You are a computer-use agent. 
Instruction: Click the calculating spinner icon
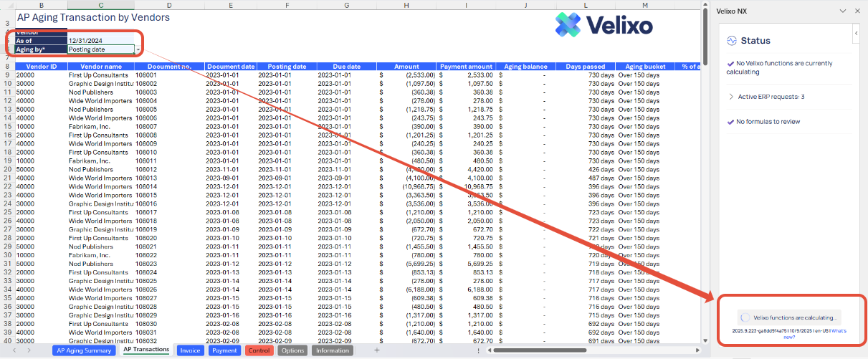click(x=745, y=317)
